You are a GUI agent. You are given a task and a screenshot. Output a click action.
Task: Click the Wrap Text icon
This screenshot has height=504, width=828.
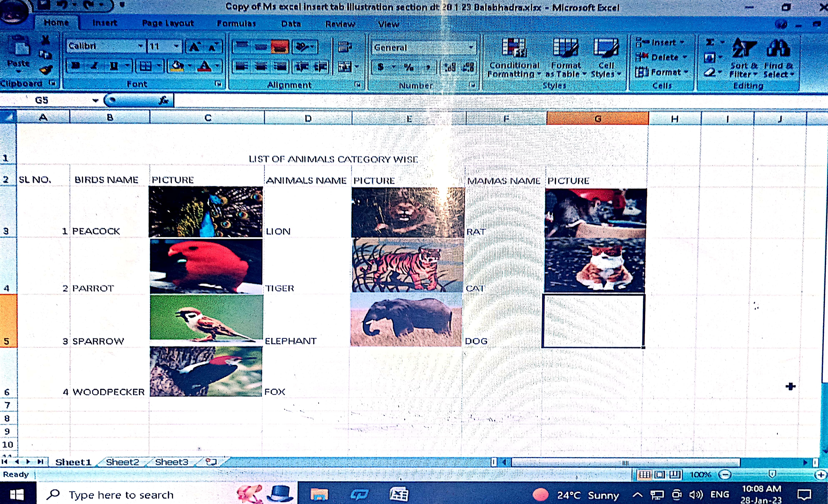(344, 47)
